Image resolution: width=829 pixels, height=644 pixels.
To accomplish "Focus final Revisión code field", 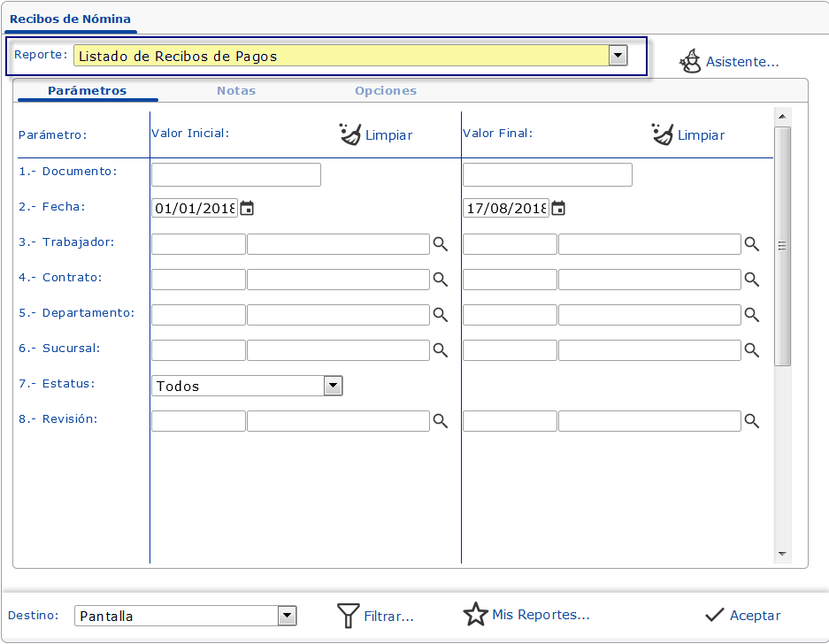I will click(510, 421).
